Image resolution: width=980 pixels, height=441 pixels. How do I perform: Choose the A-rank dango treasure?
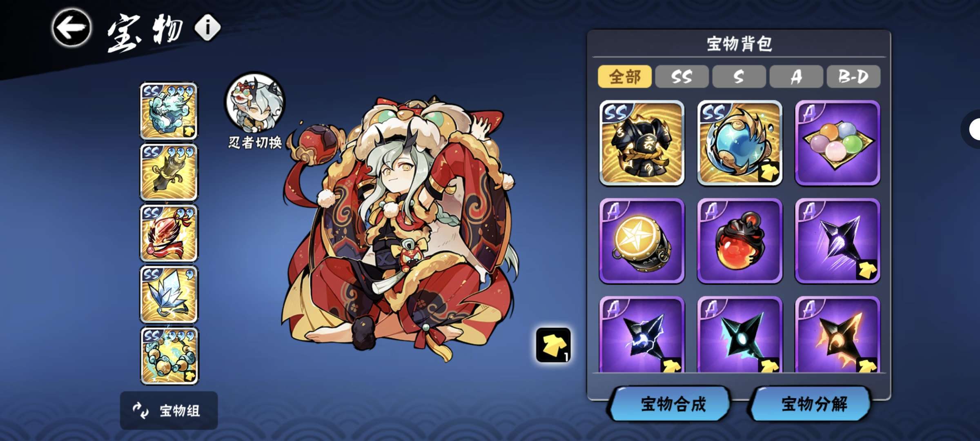[x=837, y=143]
